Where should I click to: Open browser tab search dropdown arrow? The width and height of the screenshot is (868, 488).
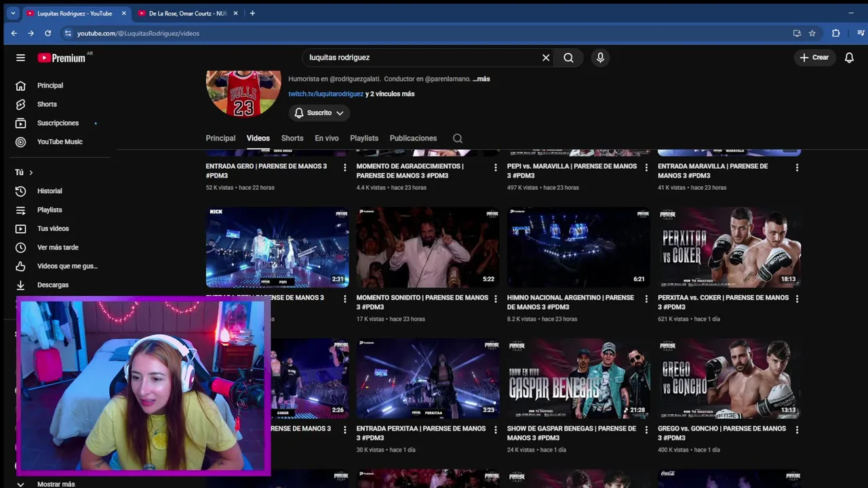coord(12,13)
